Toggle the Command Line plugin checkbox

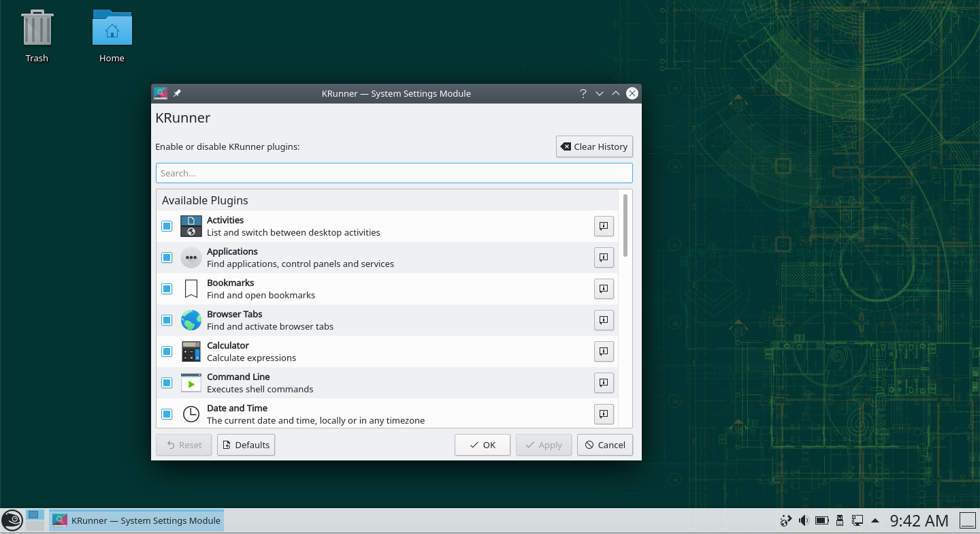click(x=167, y=383)
